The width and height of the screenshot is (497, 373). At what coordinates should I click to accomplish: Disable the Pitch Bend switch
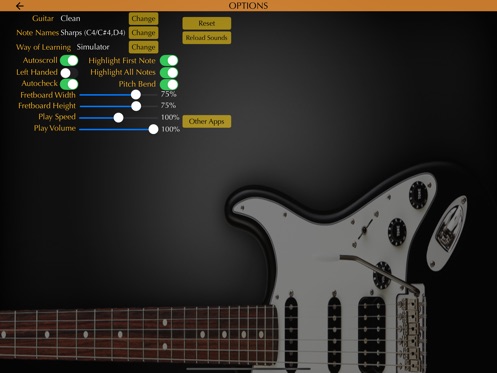pos(169,84)
